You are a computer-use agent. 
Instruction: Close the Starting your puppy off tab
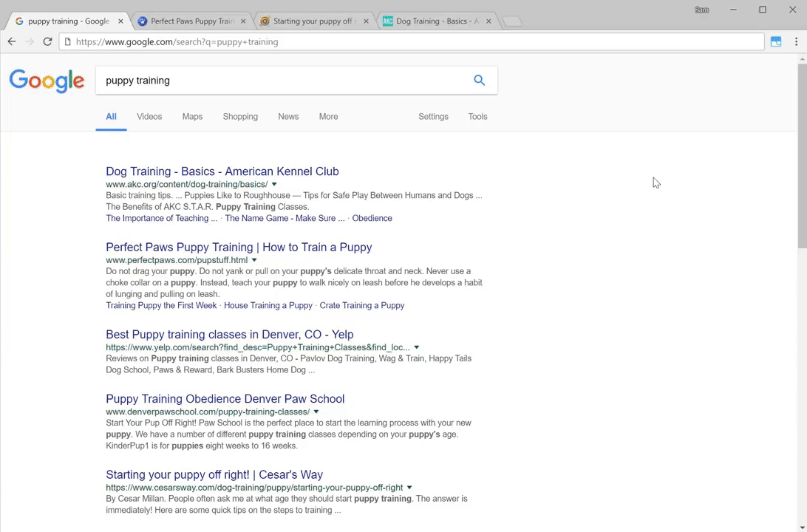coord(366,21)
